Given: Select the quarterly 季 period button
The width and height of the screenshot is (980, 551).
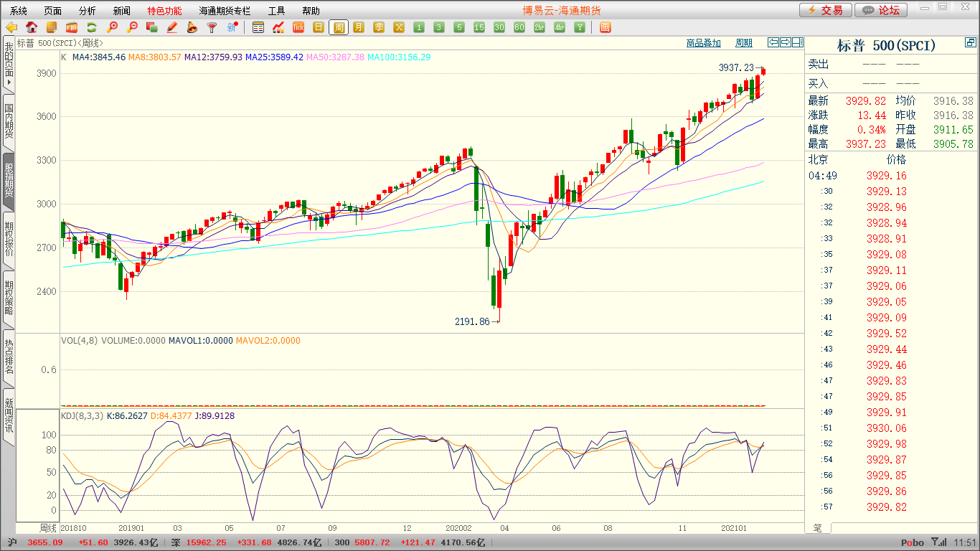Looking at the screenshot, I should pyautogui.click(x=379, y=27).
